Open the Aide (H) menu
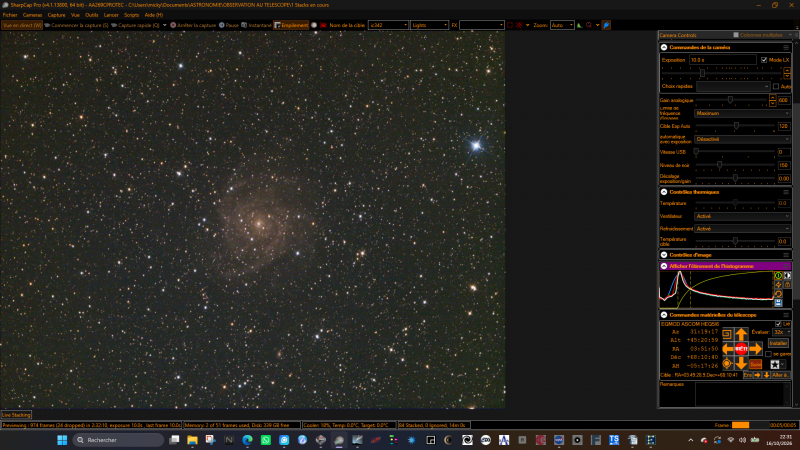Image resolution: width=800 pixels, height=450 pixels. [154, 15]
